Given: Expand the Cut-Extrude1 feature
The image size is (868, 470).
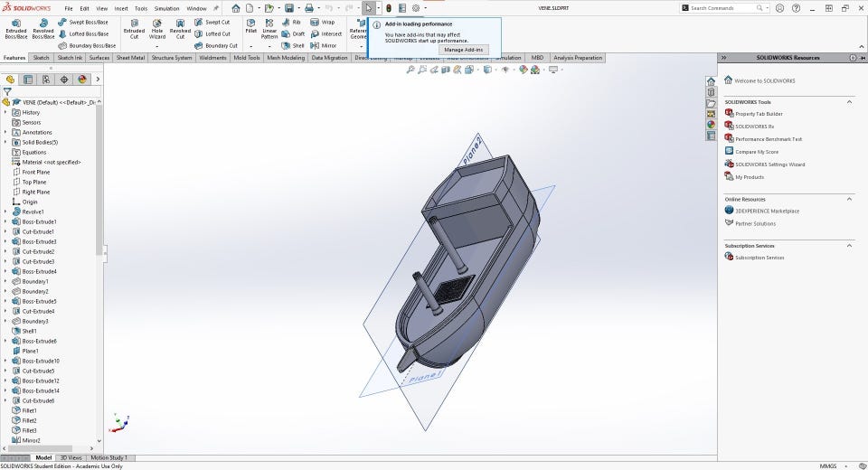Looking at the screenshot, I should tap(5, 231).
